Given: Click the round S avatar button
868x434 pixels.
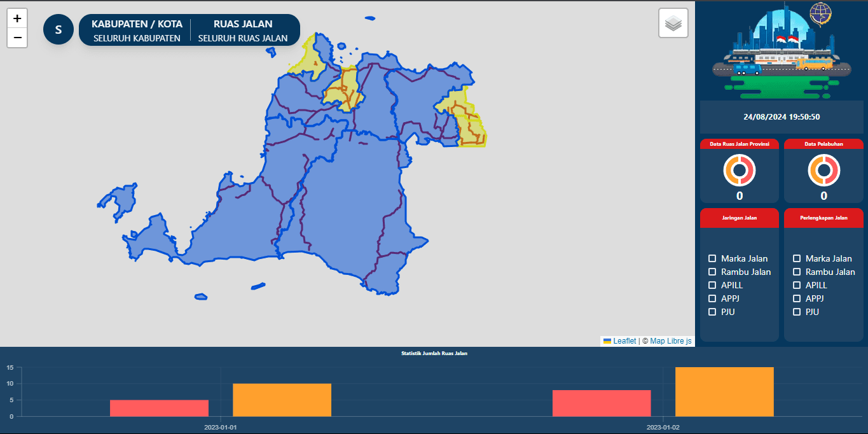Looking at the screenshot, I should [x=59, y=30].
